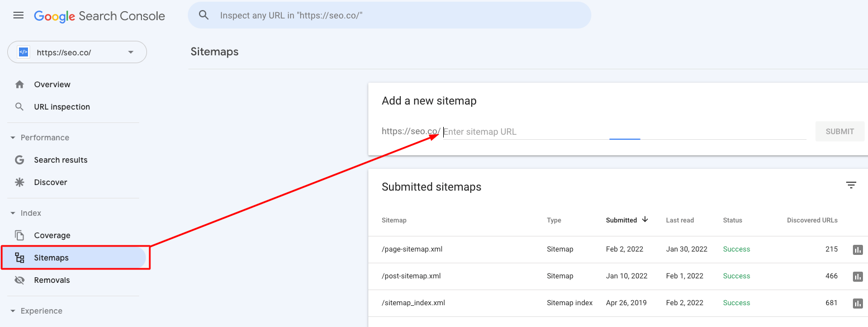This screenshot has height=327, width=868.
Task: Click the Google Search Console logo
Action: click(99, 16)
